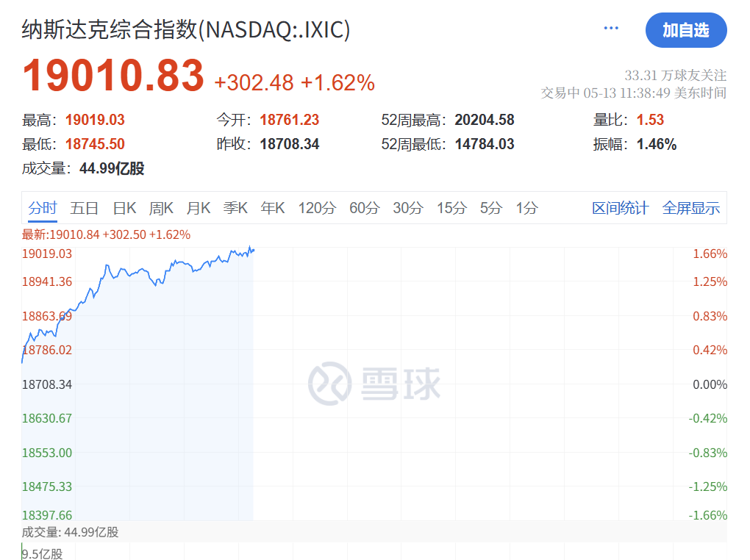
Task: Click the 0.00% right axis label
Action: tap(710, 384)
